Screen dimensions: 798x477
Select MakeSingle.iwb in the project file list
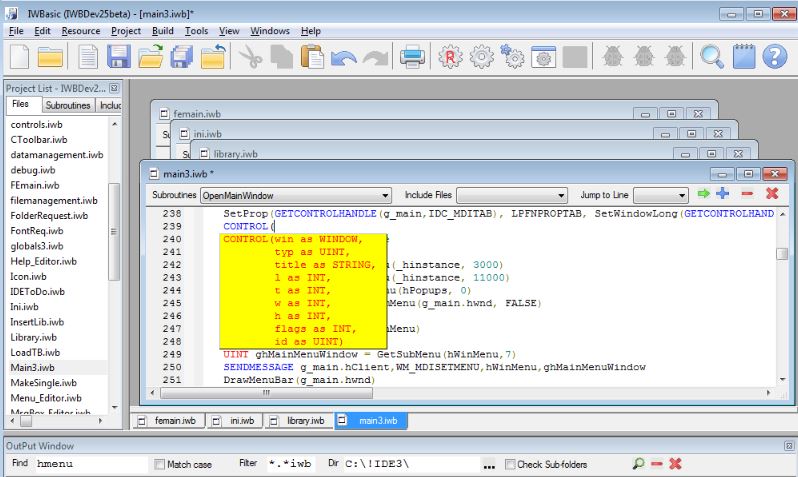pyautogui.click(x=44, y=383)
